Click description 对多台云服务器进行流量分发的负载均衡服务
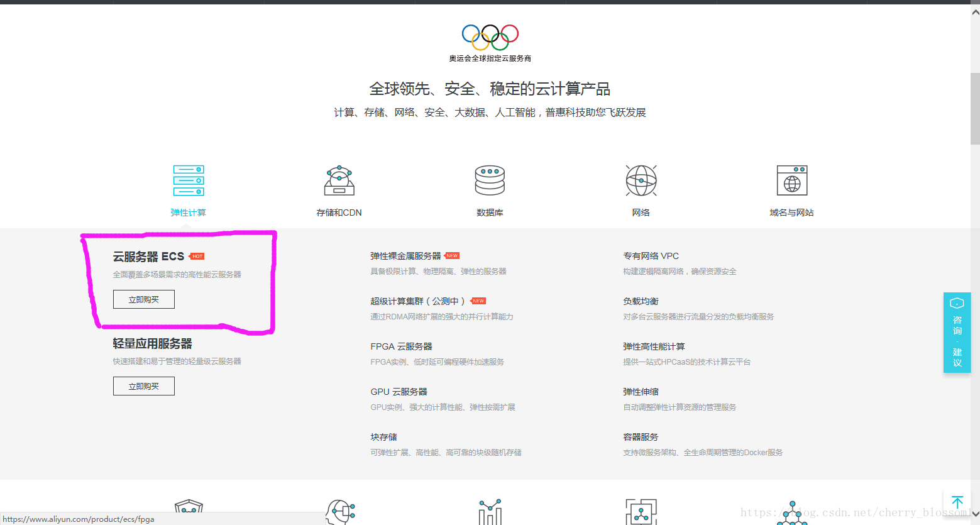The image size is (980, 525). (x=699, y=317)
